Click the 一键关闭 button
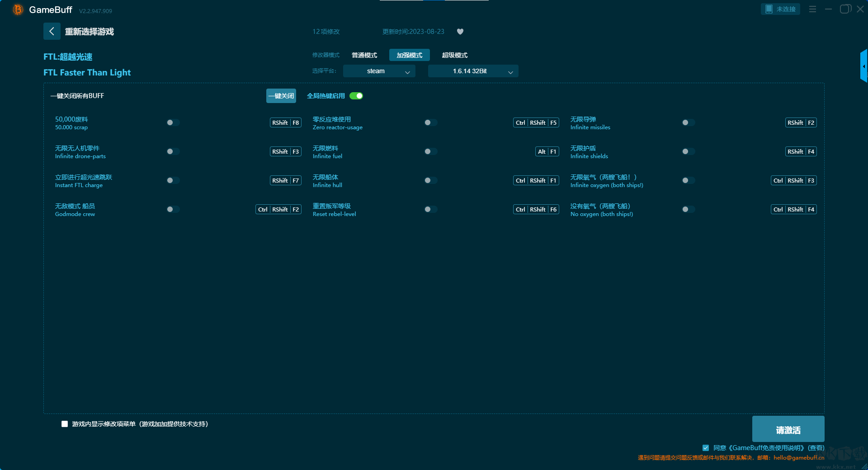868x470 pixels. 281,96
